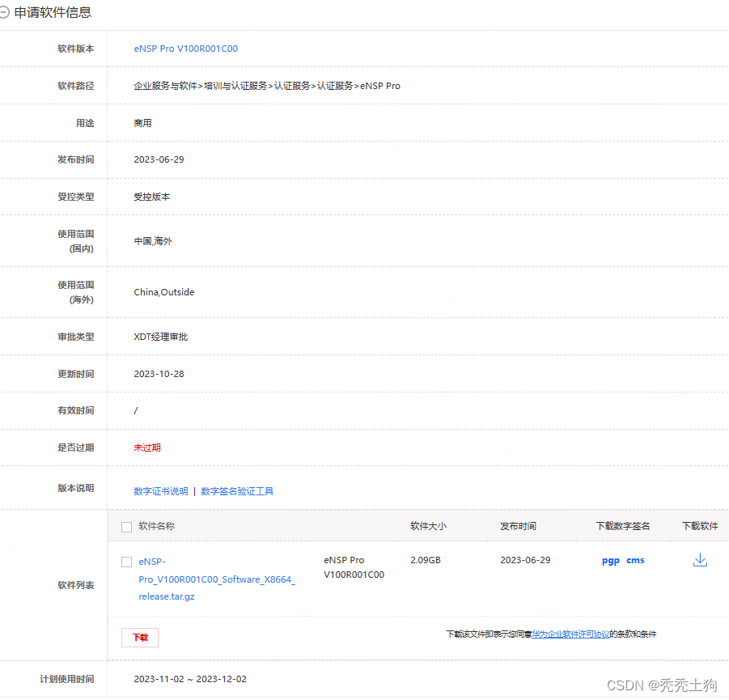This screenshot has width=729, height=700.
Task: Click the 发布时间 column header in the software list
Action: [x=518, y=527]
